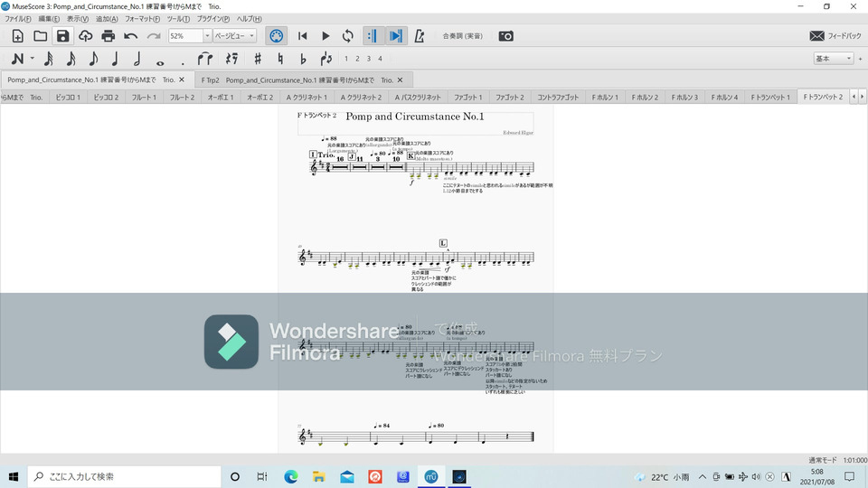This screenshot has width=868, height=488.
Task: Open the 追加(A) menu
Action: 107,19
